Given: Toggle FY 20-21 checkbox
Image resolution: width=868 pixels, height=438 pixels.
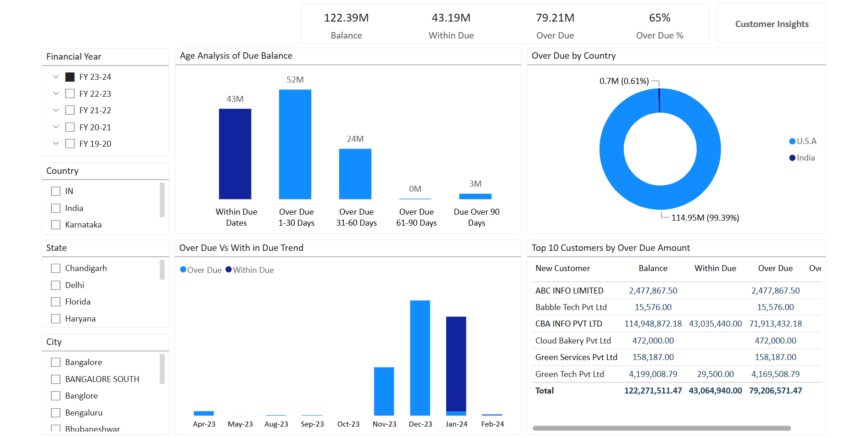Looking at the screenshot, I should coord(70,127).
